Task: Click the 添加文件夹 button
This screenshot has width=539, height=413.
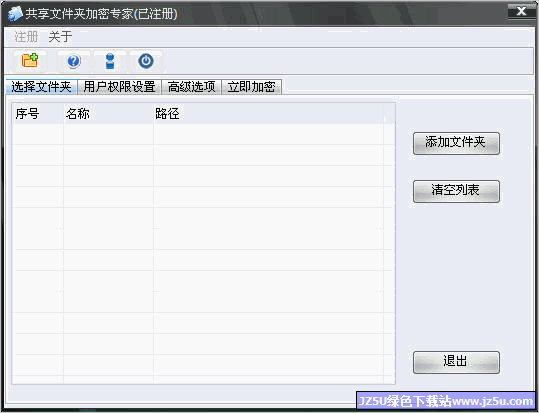Action: [x=456, y=143]
